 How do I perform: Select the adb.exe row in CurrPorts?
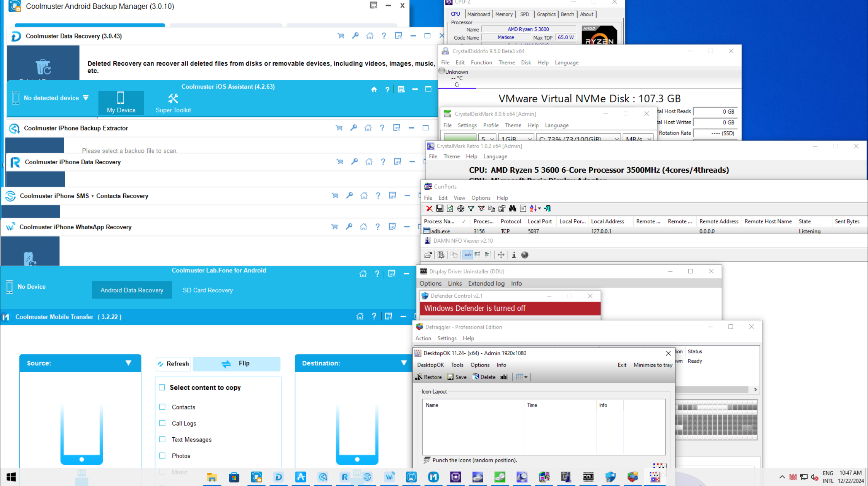[x=644, y=231]
